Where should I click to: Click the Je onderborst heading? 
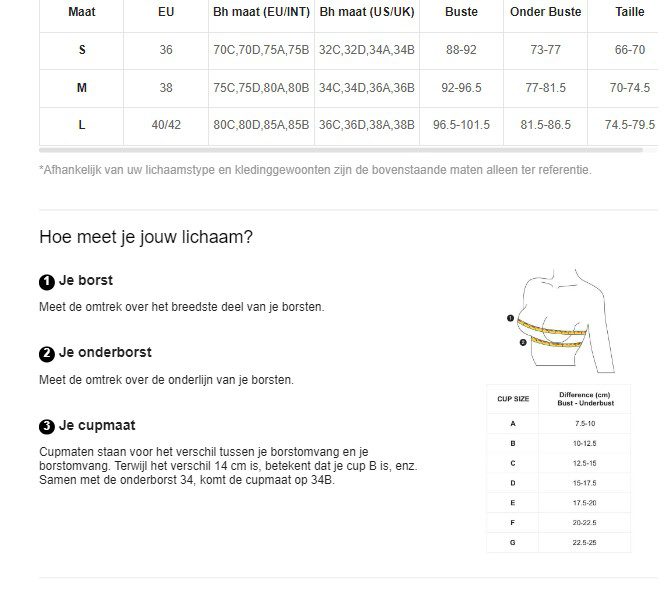click(105, 352)
